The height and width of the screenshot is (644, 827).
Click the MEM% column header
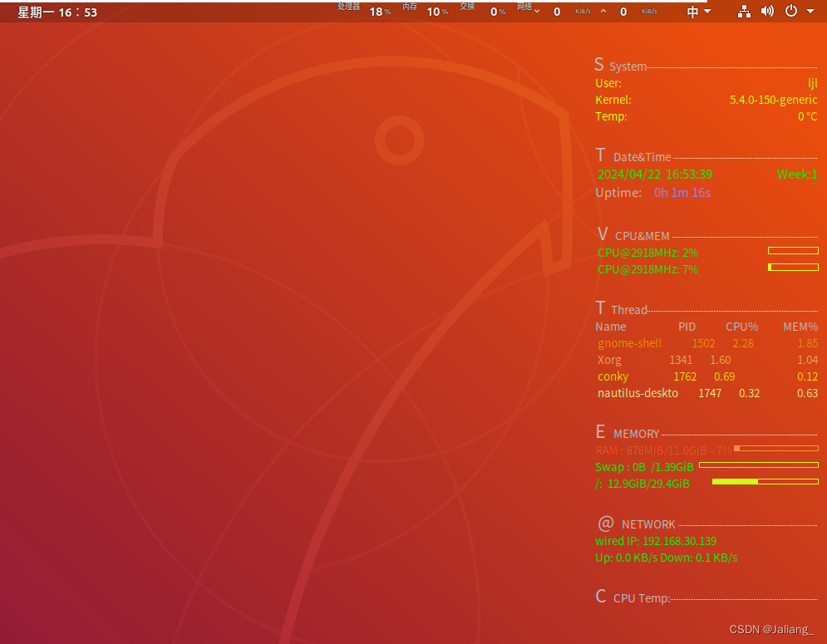[x=800, y=327]
